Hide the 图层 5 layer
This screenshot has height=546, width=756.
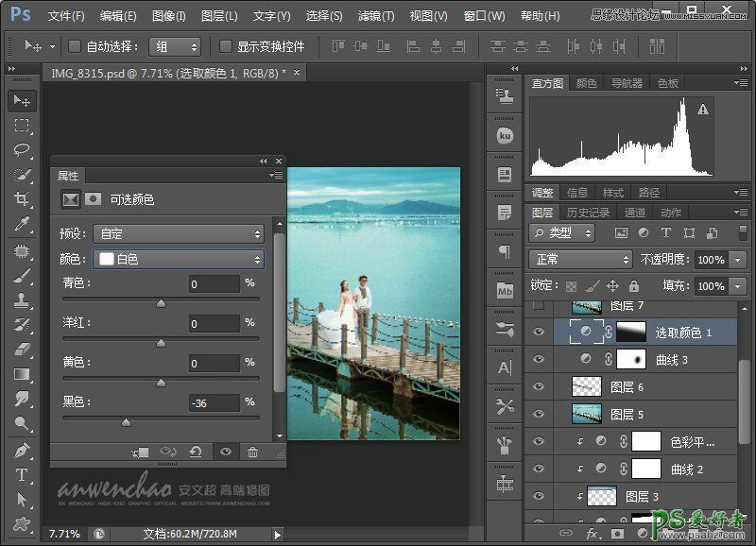(539, 414)
